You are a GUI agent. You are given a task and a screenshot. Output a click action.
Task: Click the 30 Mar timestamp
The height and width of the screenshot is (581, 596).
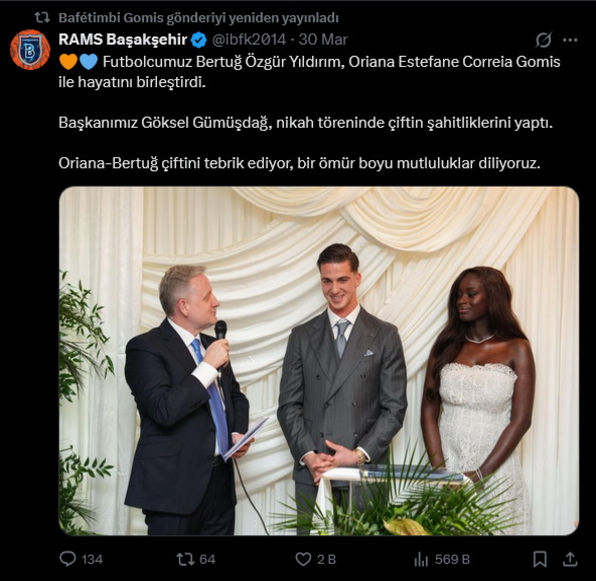coord(323,40)
